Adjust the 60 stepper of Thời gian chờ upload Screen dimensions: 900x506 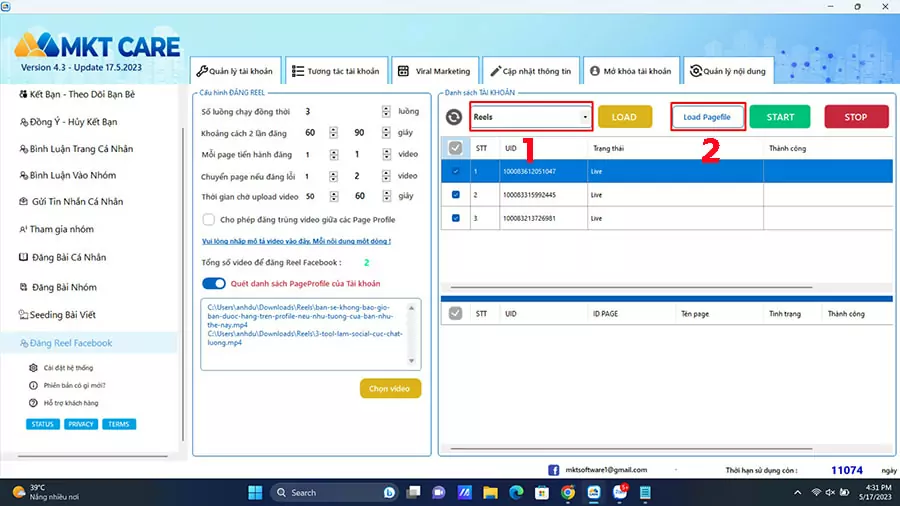pyautogui.click(x=386, y=196)
